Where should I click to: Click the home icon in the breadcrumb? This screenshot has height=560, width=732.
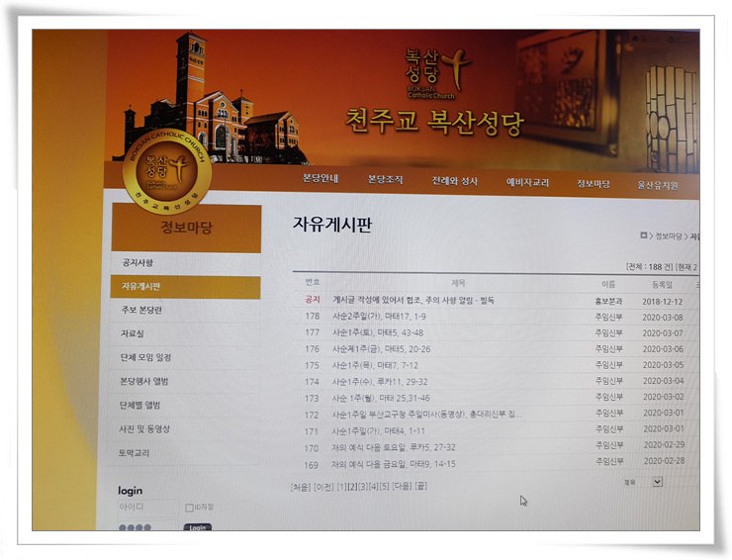pos(645,235)
